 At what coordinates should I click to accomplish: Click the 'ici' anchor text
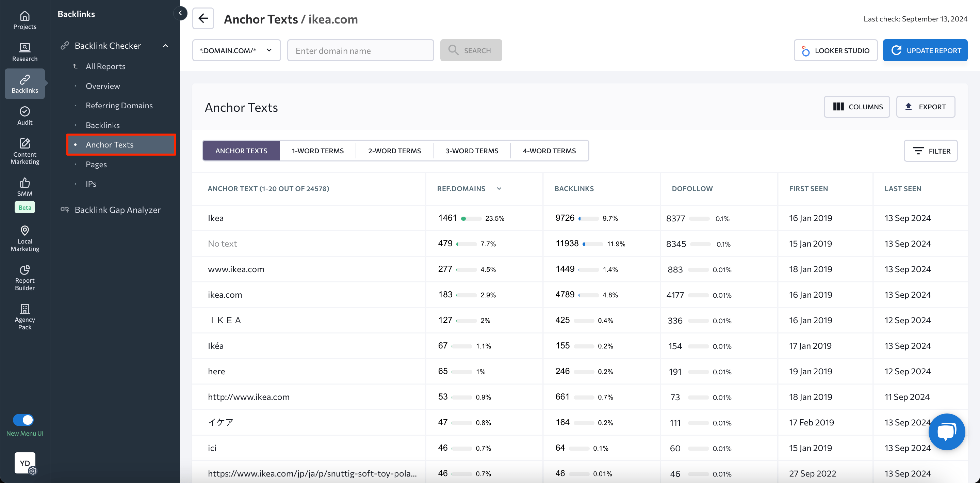(212, 448)
